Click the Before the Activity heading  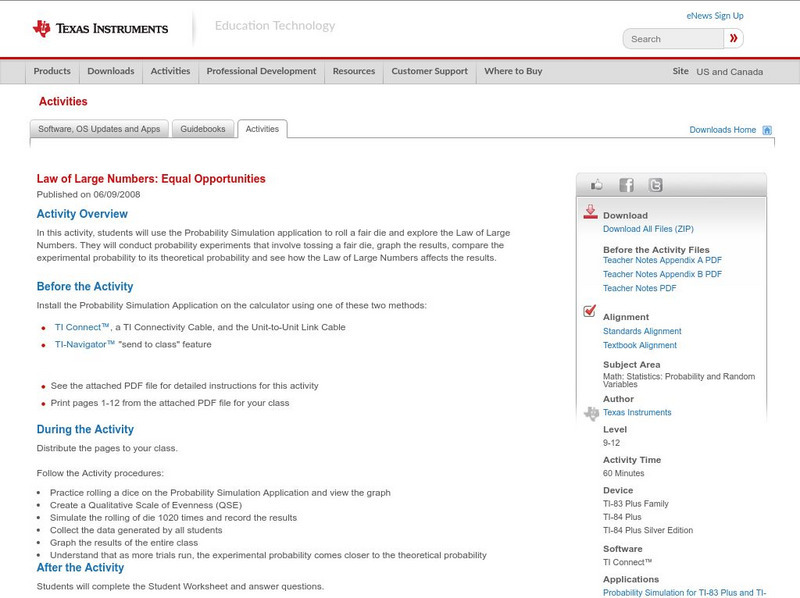click(x=85, y=286)
